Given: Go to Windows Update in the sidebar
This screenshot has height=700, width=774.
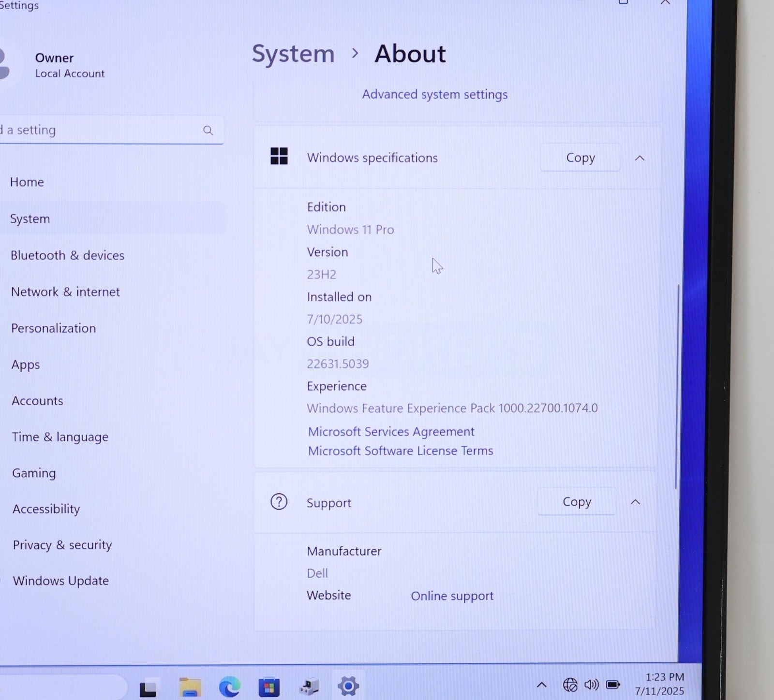Looking at the screenshot, I should click(60, 581).
